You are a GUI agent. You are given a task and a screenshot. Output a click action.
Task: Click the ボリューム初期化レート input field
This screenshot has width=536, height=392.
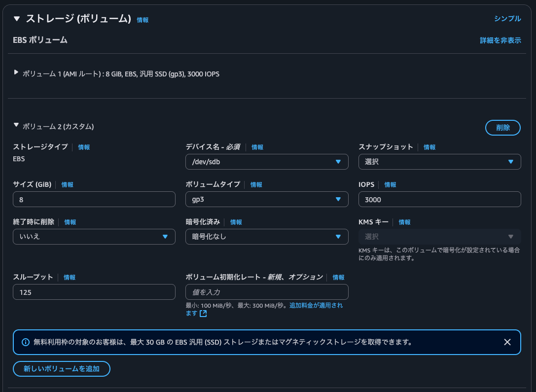[x=267, y=292]
